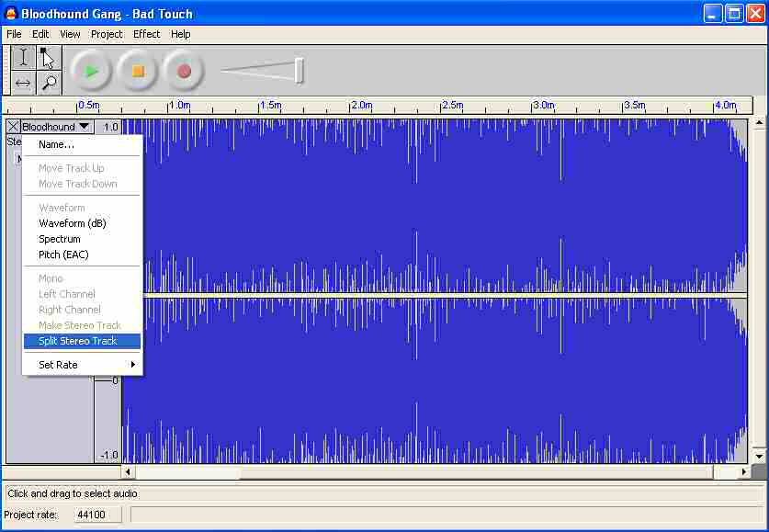Screen dimensions: 769x532
Task: Open the Help menu
Action: 180,34
